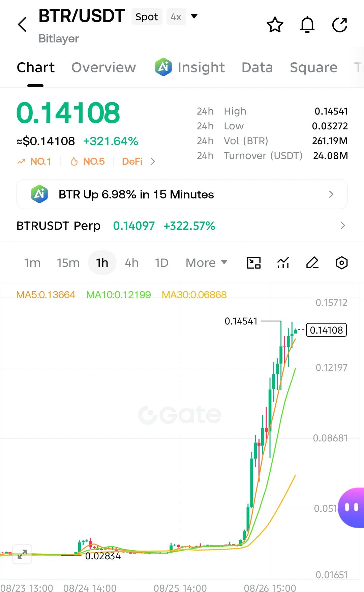Switch to the Square tab
Screen dimensions: 364x592
point(313,67)
